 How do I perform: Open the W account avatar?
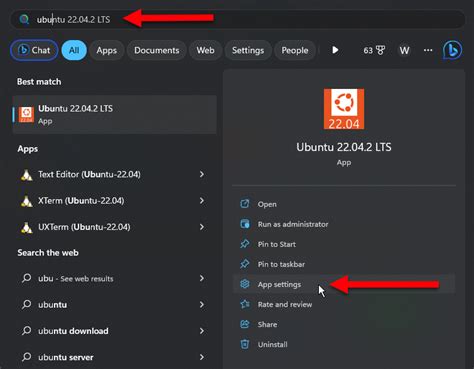[404, 50]
